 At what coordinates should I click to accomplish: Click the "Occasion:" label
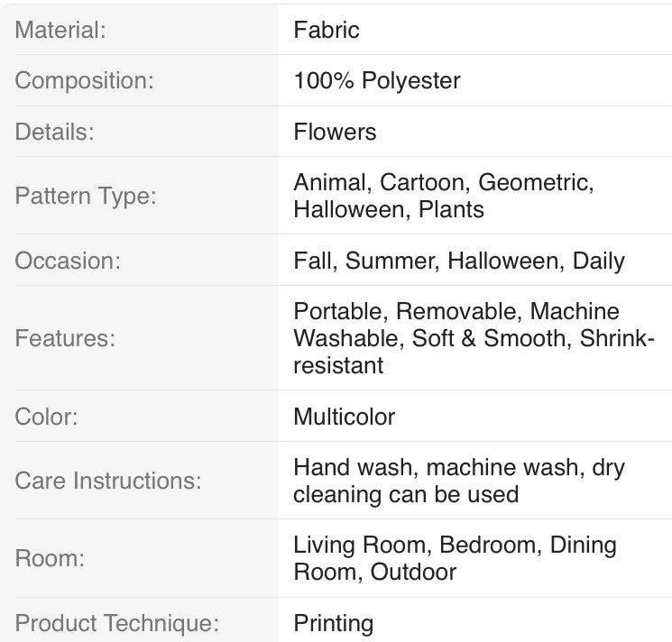click(x=68, y=261)
